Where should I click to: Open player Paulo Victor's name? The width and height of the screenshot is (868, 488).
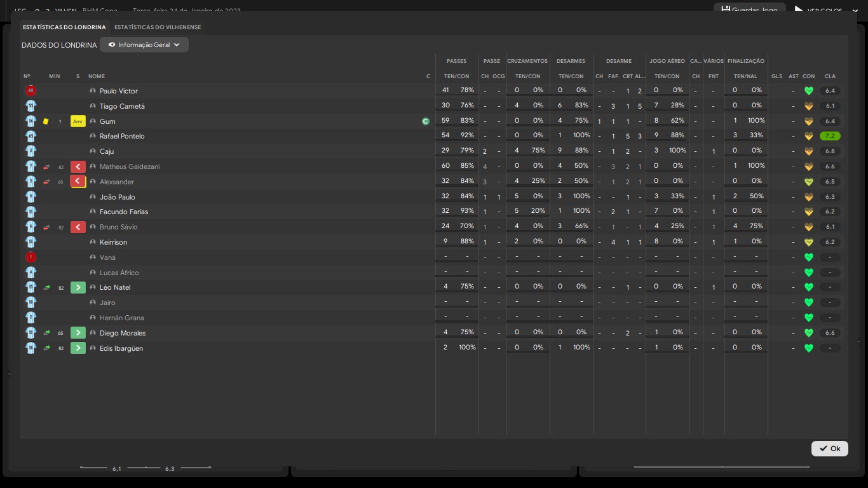[119, 91]
